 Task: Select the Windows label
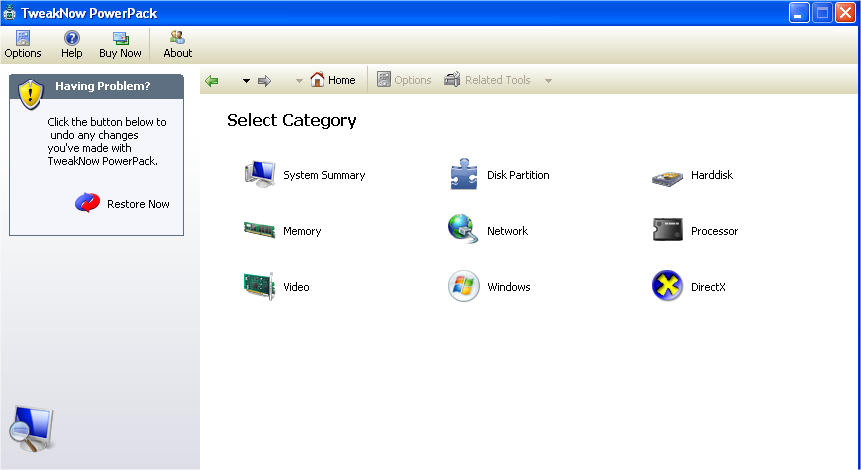pos(508,287)
